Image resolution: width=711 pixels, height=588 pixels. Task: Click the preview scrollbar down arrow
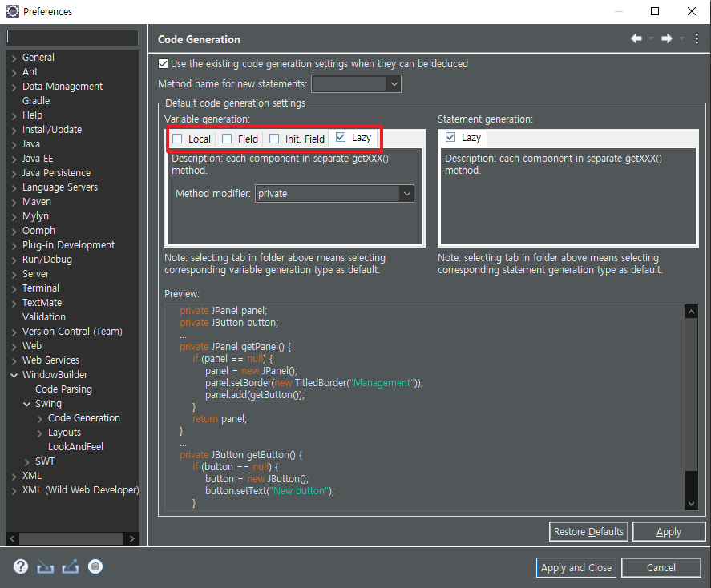pyautogui.click(x=691, y=503)
